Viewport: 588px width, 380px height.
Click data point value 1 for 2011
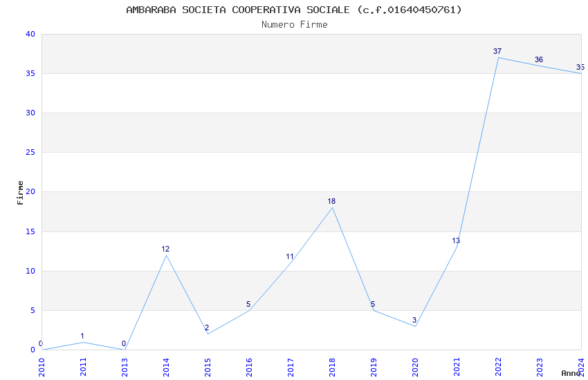[82, 336]
